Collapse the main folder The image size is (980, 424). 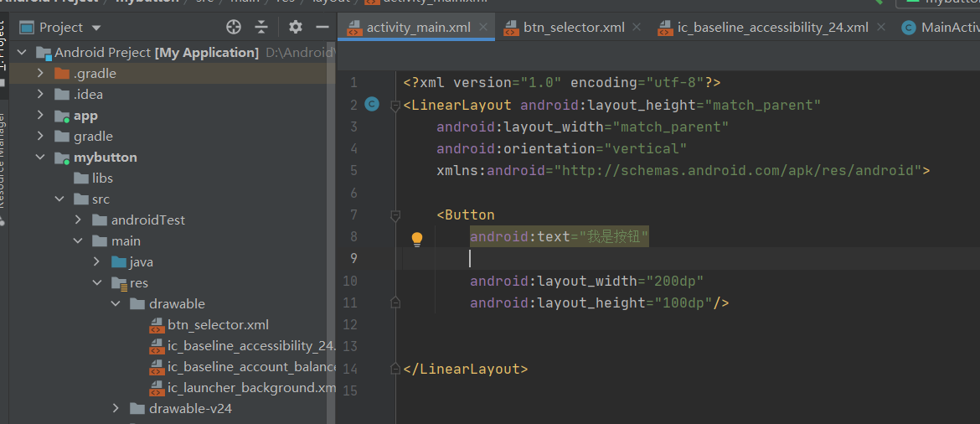point(78,240)
